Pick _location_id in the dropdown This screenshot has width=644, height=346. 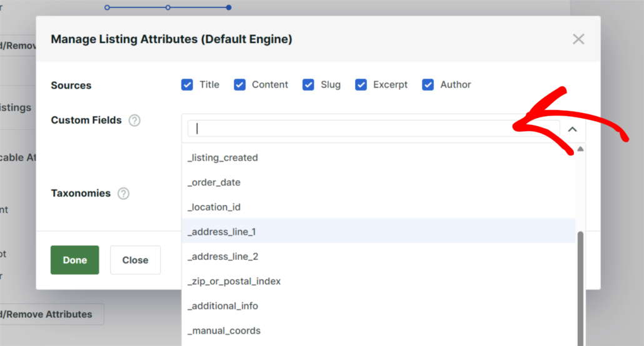pos(378,207)
